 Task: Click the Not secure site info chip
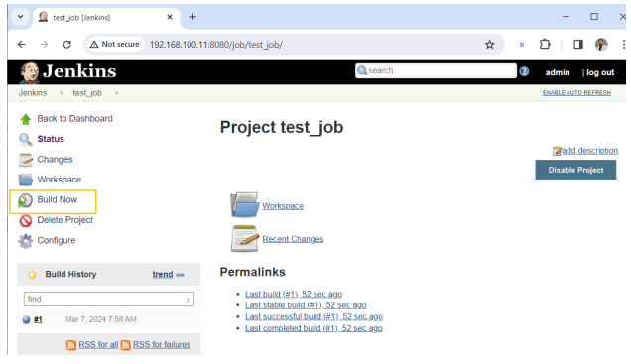pyautogui.click(x=115, y=45)
